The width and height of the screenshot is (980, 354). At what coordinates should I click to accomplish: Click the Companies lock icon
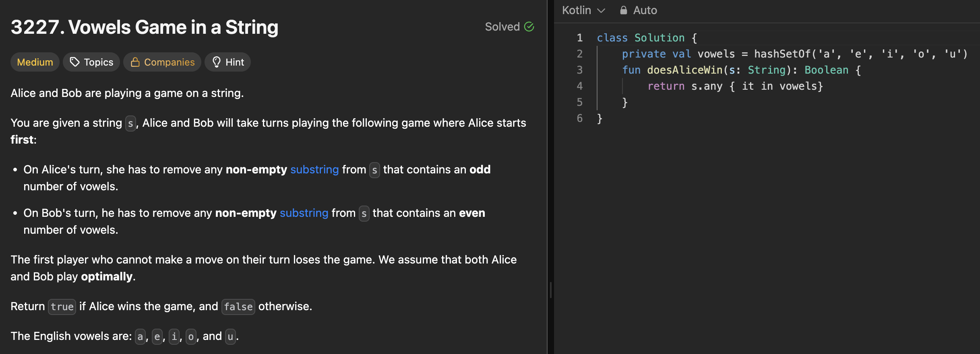(x=135, y=62)
